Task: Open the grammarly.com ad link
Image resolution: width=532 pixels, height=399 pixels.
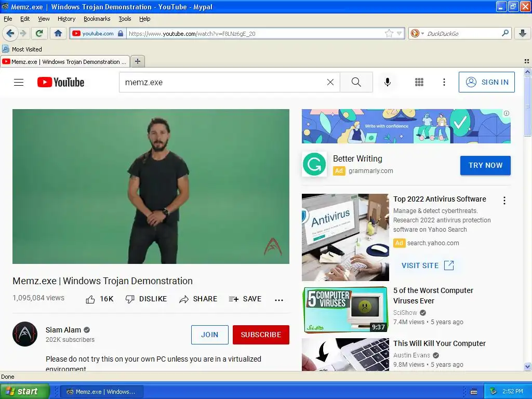Action: tap(371, 170)
